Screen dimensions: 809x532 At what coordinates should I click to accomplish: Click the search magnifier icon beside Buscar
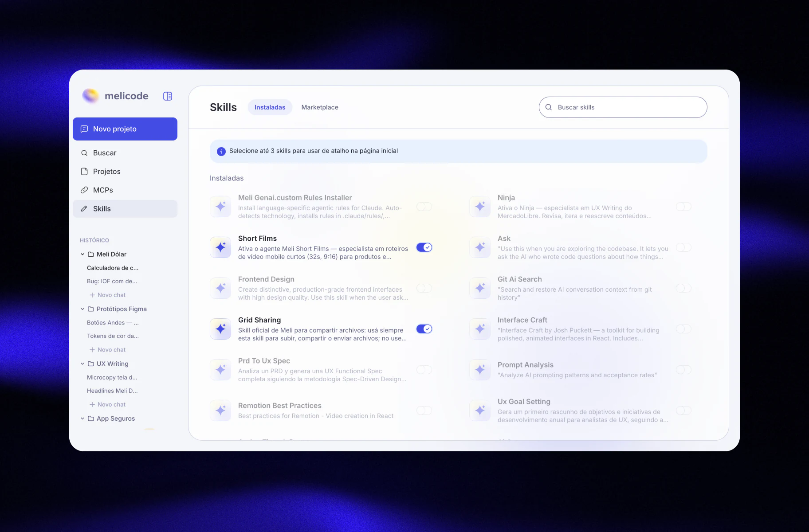(84, 153)
